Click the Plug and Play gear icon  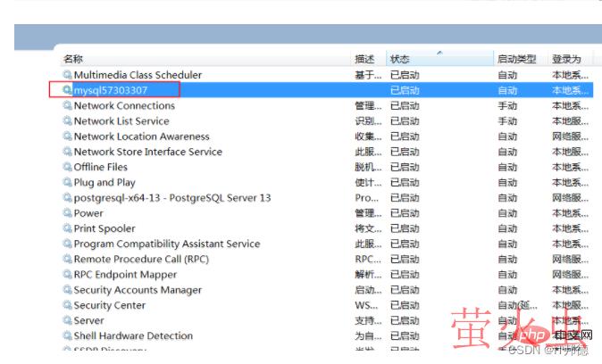point(67,182)
